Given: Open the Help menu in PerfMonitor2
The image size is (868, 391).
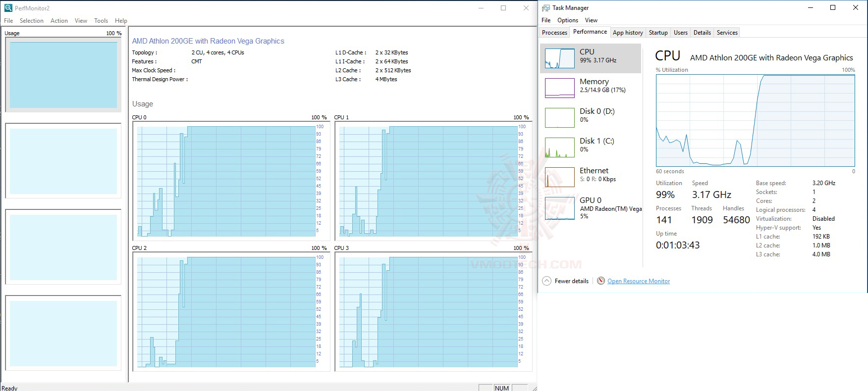Looking at the screenshot, I should pyautogui.click(x=121, y=21).
